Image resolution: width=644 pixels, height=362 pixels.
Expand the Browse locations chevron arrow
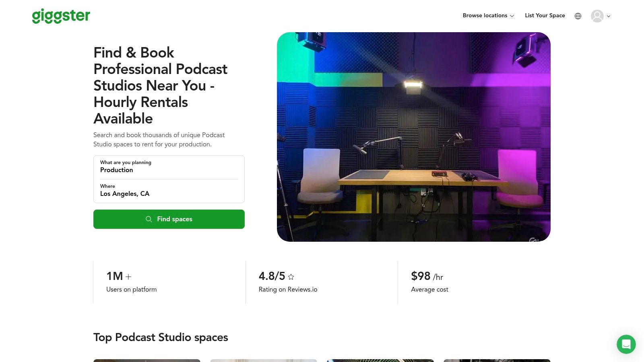(512, 16)
